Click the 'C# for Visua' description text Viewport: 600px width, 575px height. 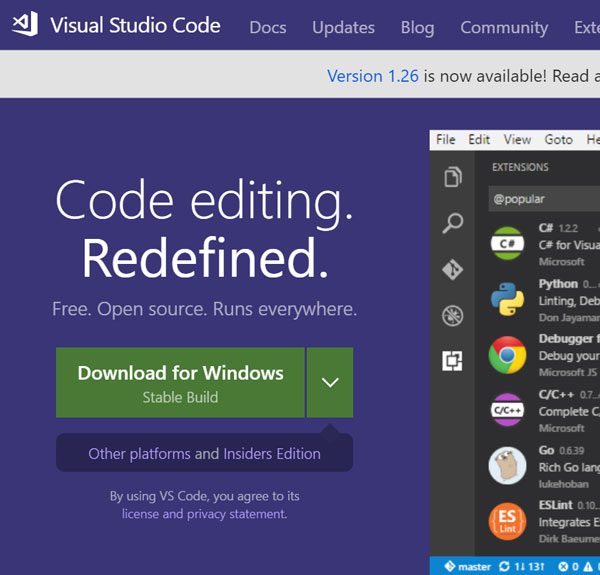click(569, 245)
